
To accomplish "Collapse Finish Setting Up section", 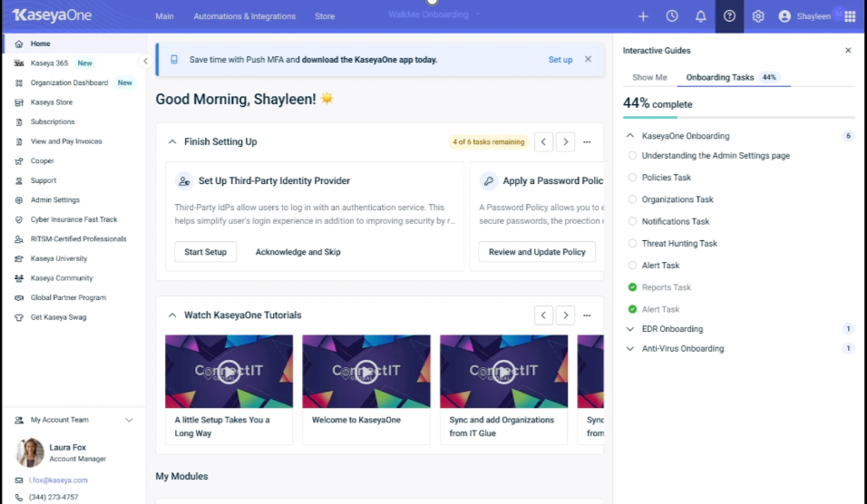I will 172,142.
